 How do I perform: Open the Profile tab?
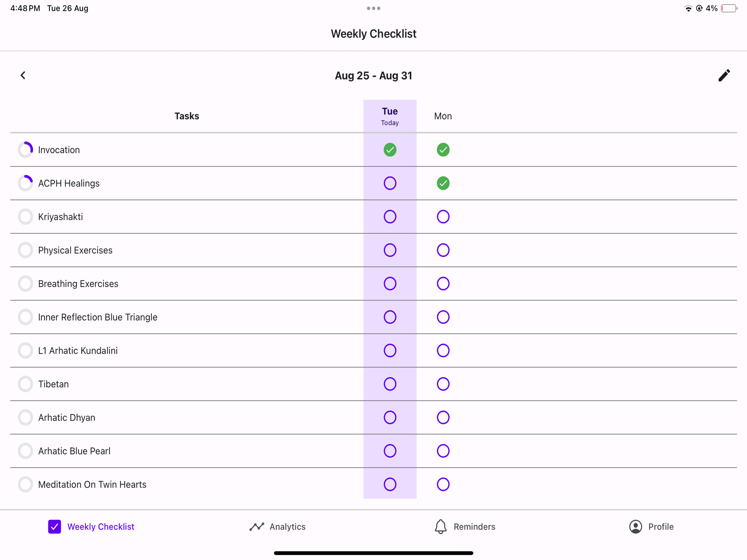tap(651, 527)
